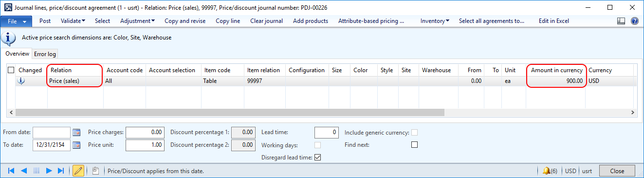Screen dimensions: 644x178
Task: Click the From date input field
Action: [52, 132]
